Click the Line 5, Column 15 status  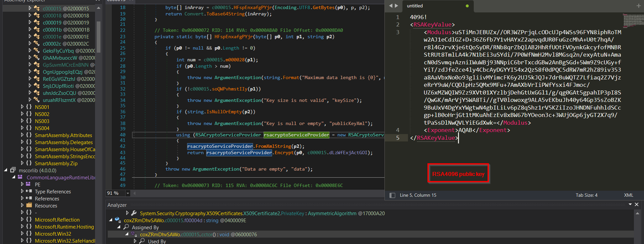[x=419, y=195]
